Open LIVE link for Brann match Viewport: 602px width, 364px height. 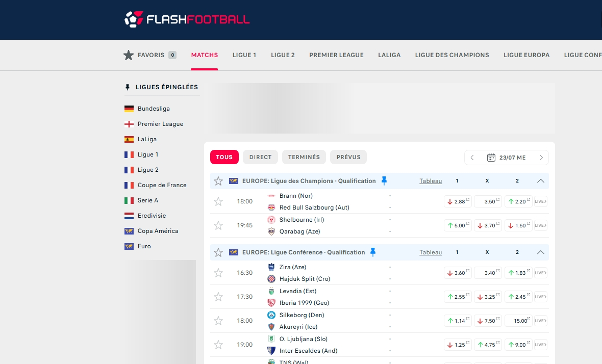pyautogui.click(x=541, y=201)
